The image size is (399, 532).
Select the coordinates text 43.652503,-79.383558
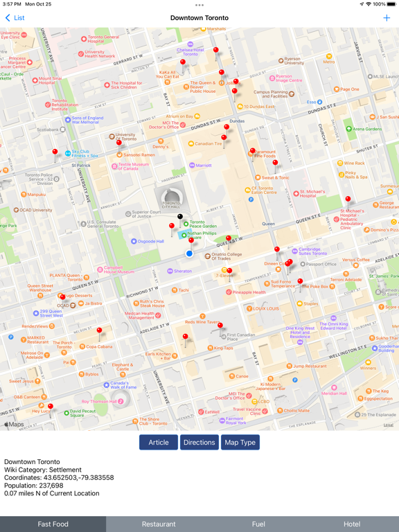[x=79, y=477]
